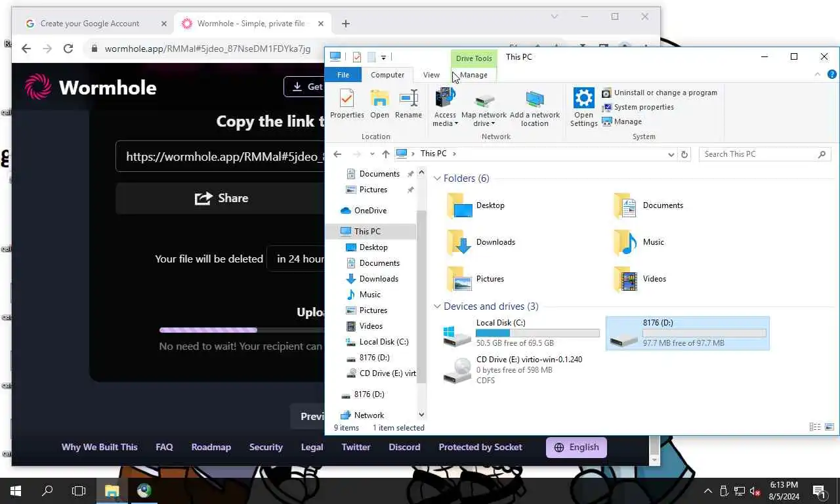This screenshot has height=504, width=840.
Task: Click the Open Settings gear icon
Action: [x=583, y=98]
